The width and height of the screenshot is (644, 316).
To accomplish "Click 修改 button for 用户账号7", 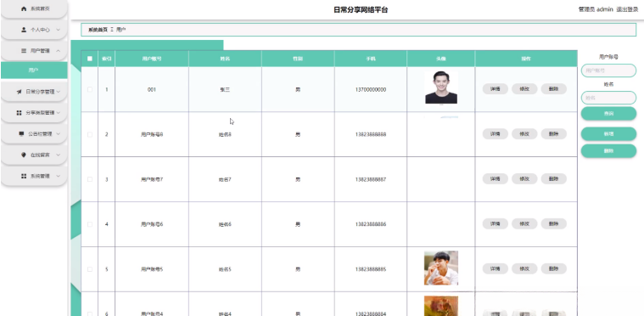I will (524, 178).
